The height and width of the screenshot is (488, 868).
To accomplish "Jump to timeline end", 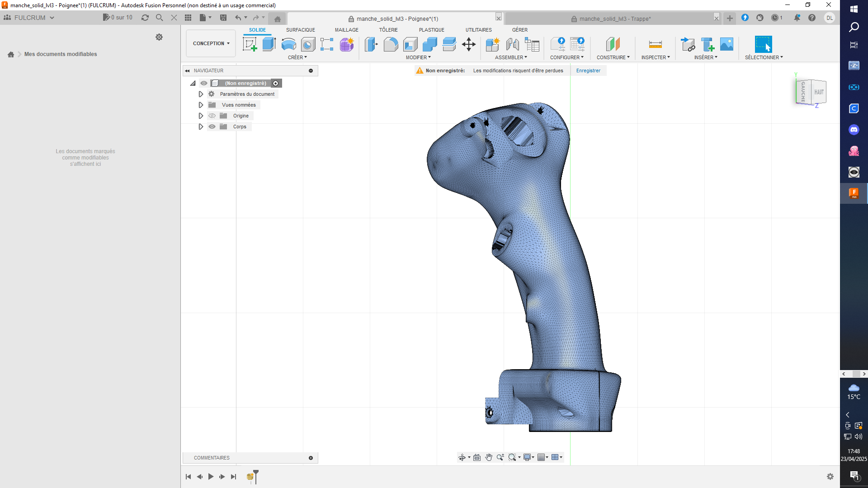I will pos(233,477).
